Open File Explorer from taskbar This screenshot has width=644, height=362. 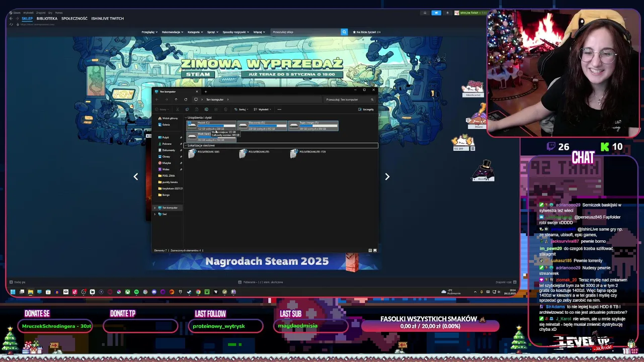[x=31, y=292]
